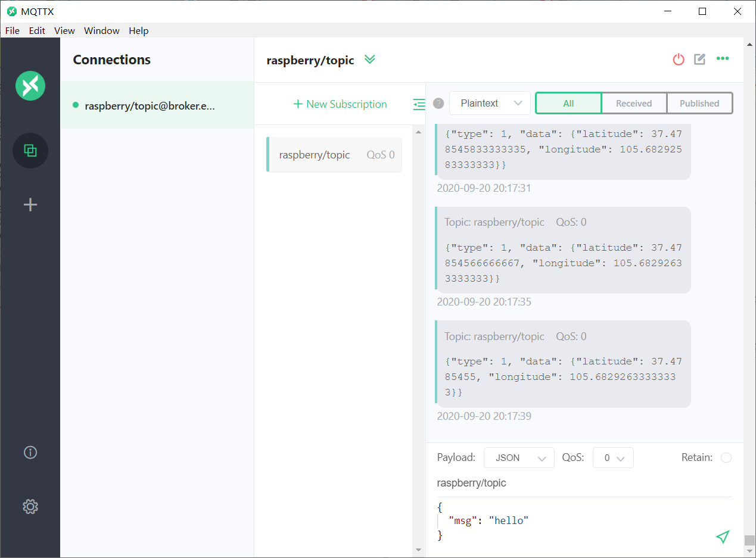Click the MQTTX logo in sidebar
The width and height of the screenshot is (756, 558).
pos(30,85)
